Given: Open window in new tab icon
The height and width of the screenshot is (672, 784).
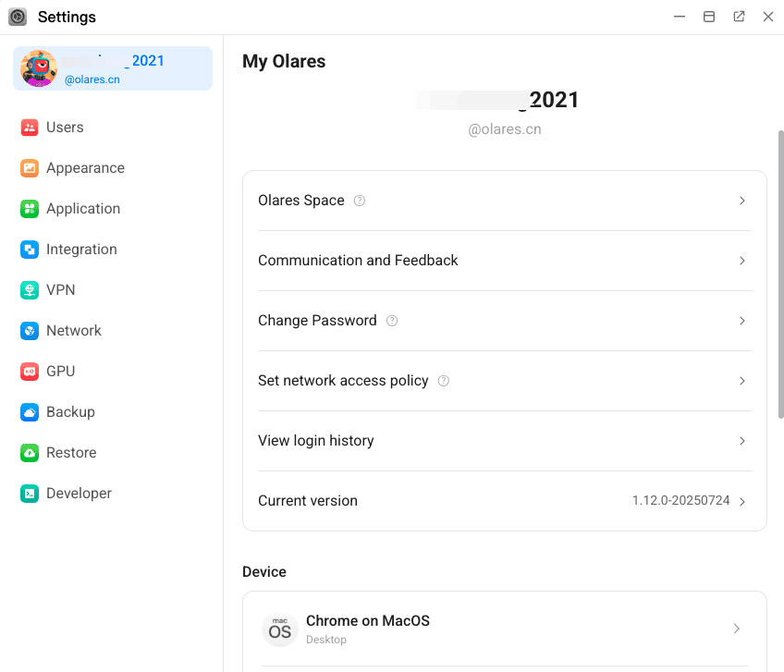Looking at the screenshot, I should [739, 17].
